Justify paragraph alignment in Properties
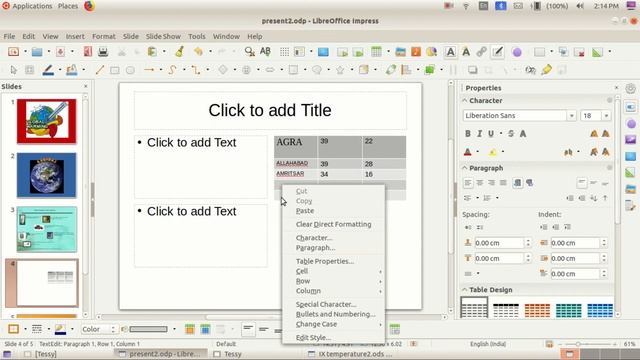The height and width of the screenshot is (360, 640). pos(503,183)
